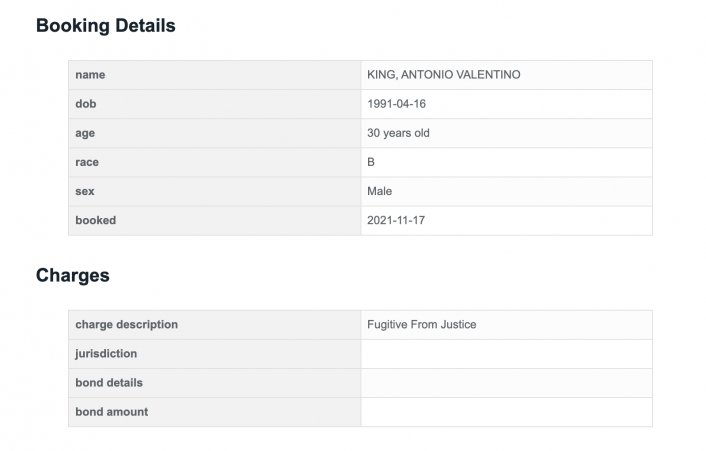Click the bond amount label

112,412
